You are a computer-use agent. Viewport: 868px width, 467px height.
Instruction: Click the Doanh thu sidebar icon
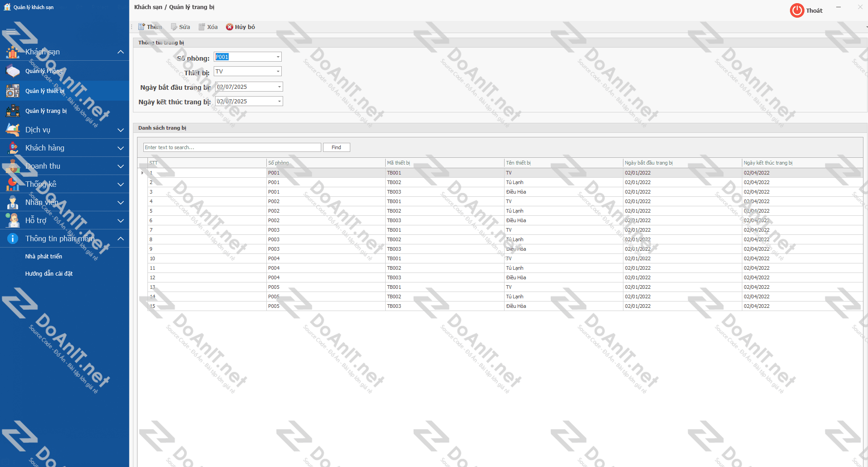coord(13,166)
